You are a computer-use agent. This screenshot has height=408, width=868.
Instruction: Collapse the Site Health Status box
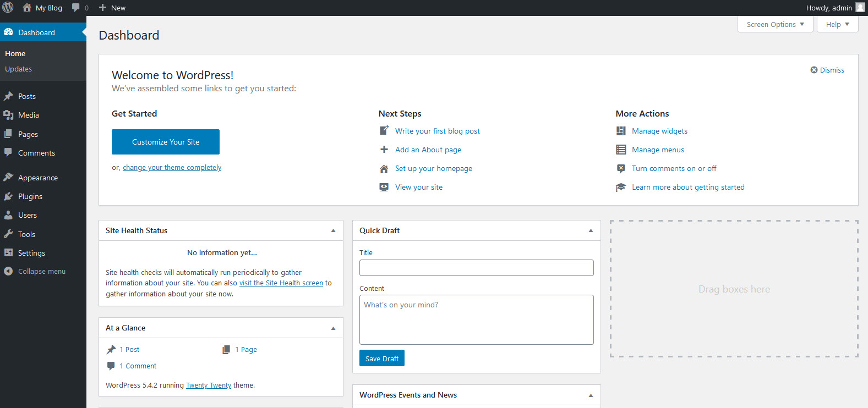(x=333, y=230)
